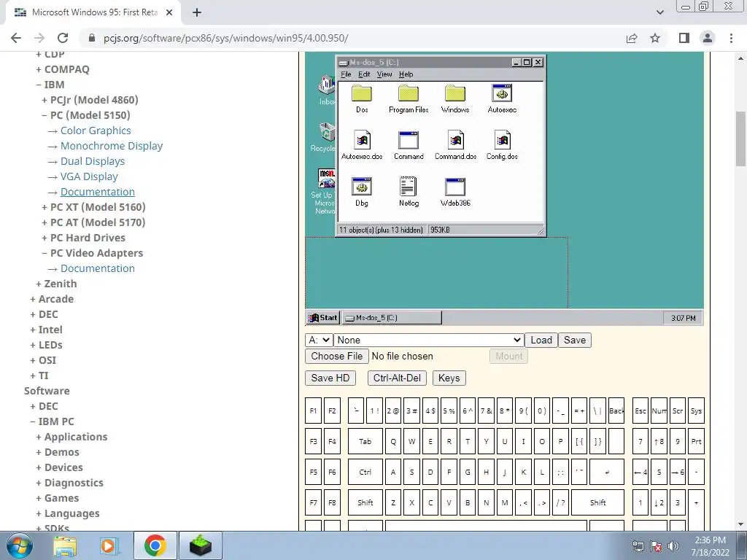Share this page icon
The width and height of the screenshot is (747, 560).
pyautogui.click(x=632, y=38)
